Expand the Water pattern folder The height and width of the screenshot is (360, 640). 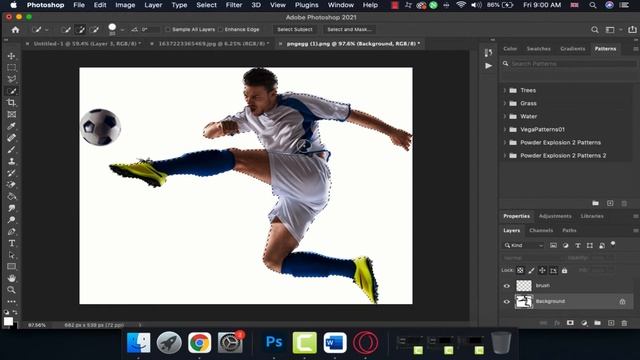[504, 116]
